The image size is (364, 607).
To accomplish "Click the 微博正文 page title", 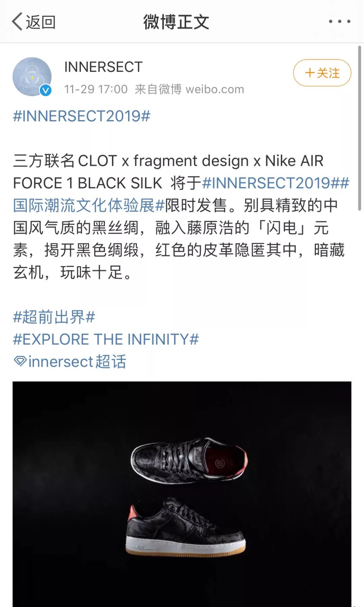I will (176, 22).
